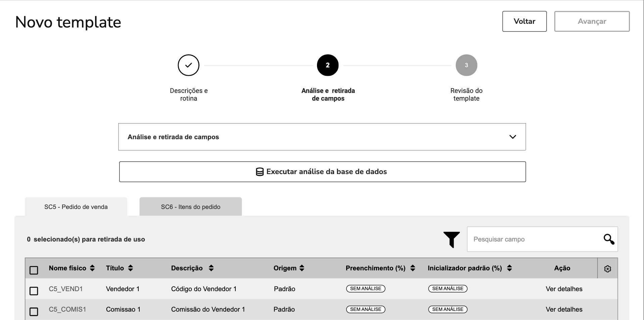Run Executar análise da base de dados

322,172
